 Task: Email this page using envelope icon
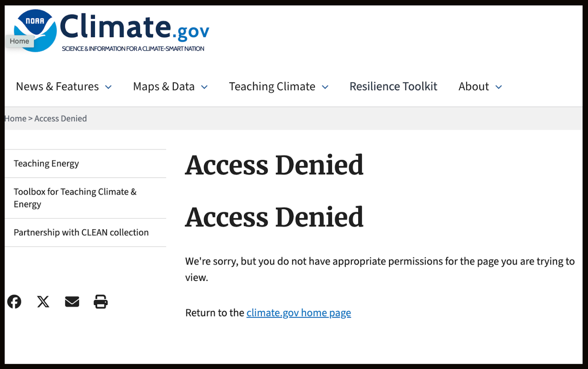(72, 302)
